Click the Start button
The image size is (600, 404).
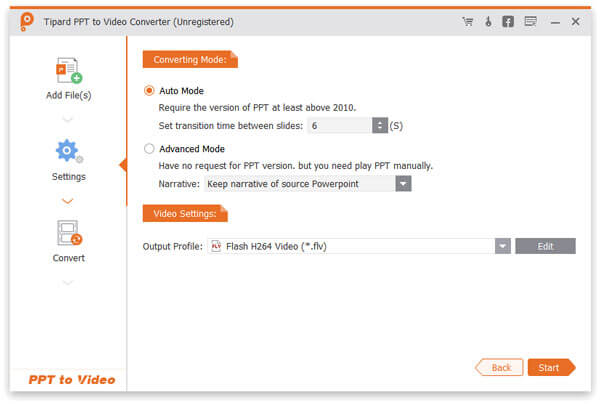[x=551, y=368]
